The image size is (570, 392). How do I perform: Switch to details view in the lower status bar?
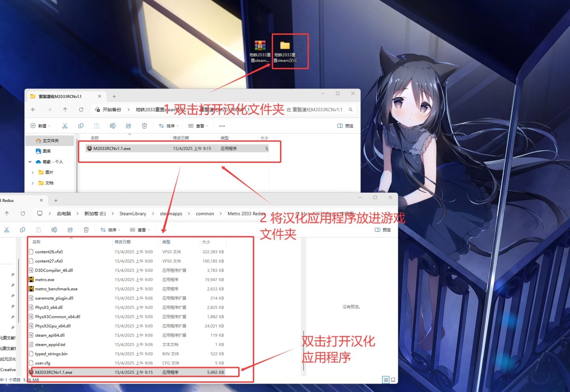click(x=386, y=380)
